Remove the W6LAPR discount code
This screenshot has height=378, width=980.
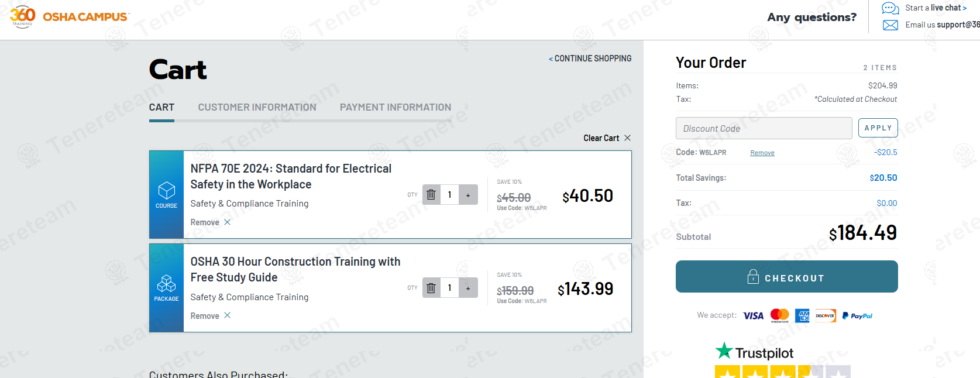[762, 153]
